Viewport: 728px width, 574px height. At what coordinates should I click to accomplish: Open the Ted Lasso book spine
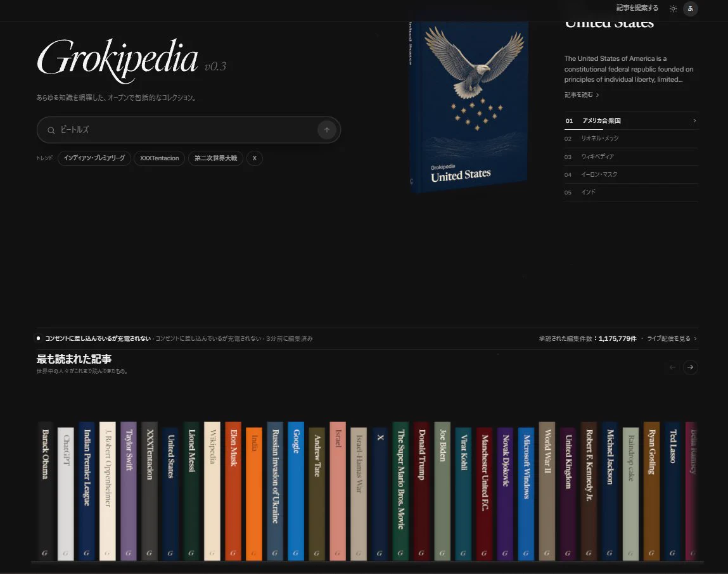coord(673,491)
